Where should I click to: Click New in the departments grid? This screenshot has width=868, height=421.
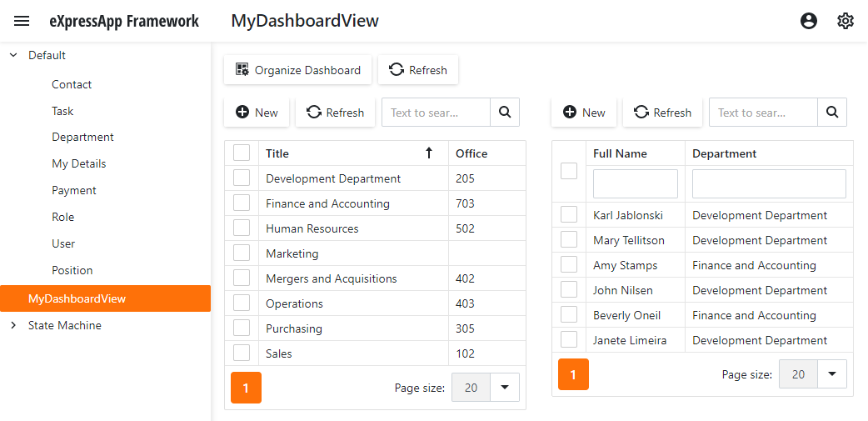tap(257, 113)
